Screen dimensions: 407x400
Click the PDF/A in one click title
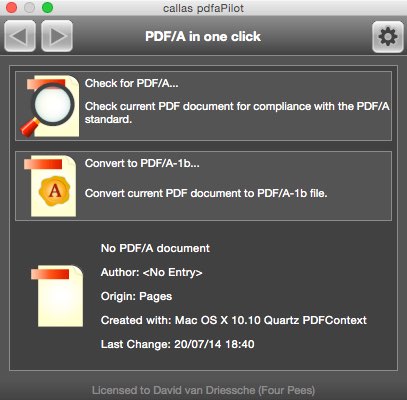click(x=203, y=37)
